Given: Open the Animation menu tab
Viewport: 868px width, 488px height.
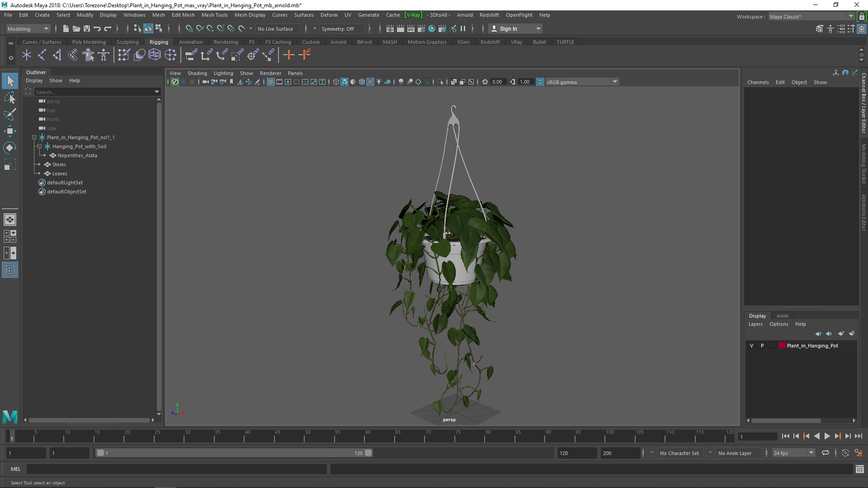Looking at the screenshot, I should point(190,42).
